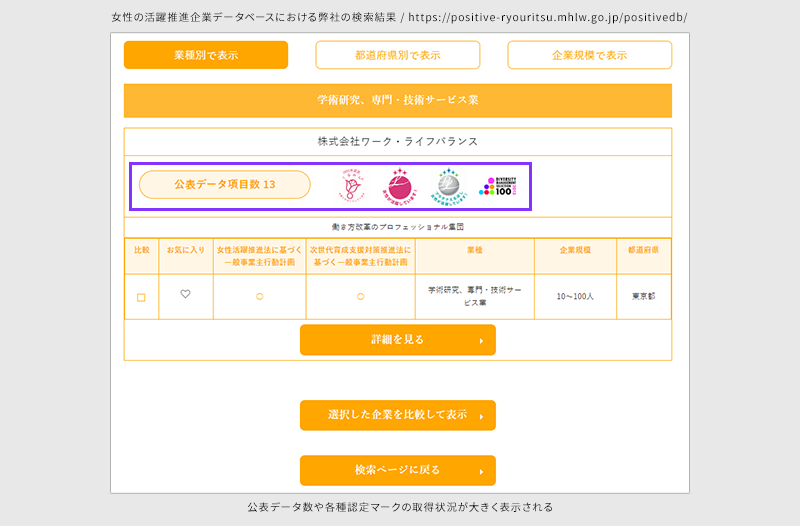Click the arrow on 選択した企業を比較して表示

(x=481, y=416)
